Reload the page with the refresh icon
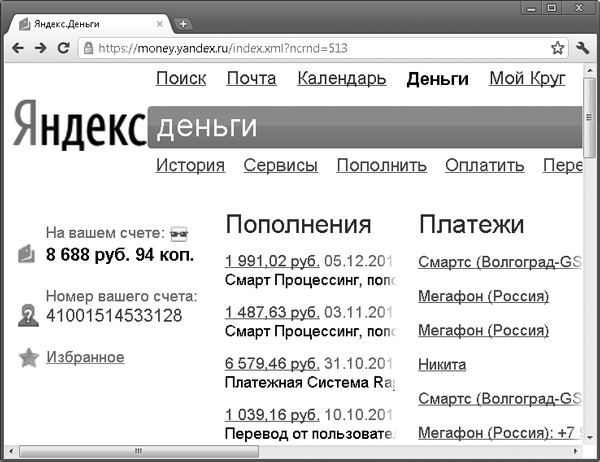The image size is (600, 462). pos(65,48)
